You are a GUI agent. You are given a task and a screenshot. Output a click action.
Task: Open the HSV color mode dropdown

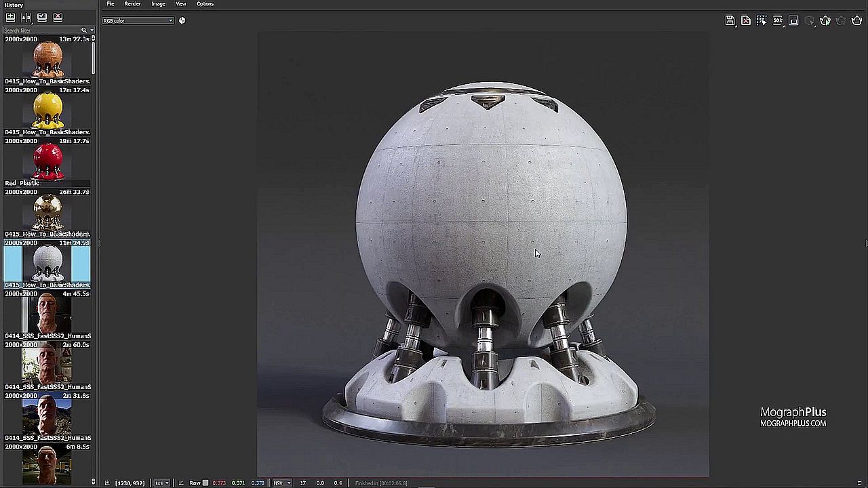[x=281, y=483]
